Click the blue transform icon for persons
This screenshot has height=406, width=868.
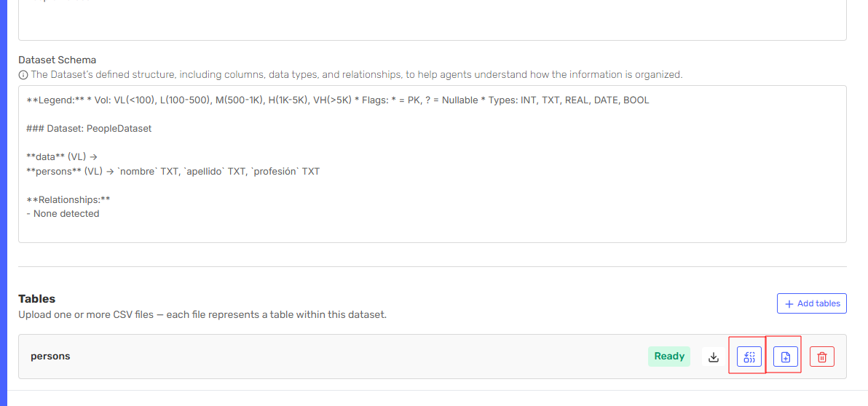[749, 357]
